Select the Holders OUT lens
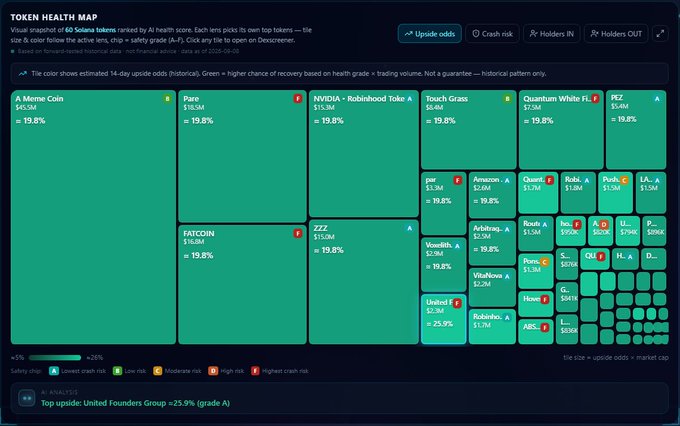 pyautogui.click(x=616, y=33)
